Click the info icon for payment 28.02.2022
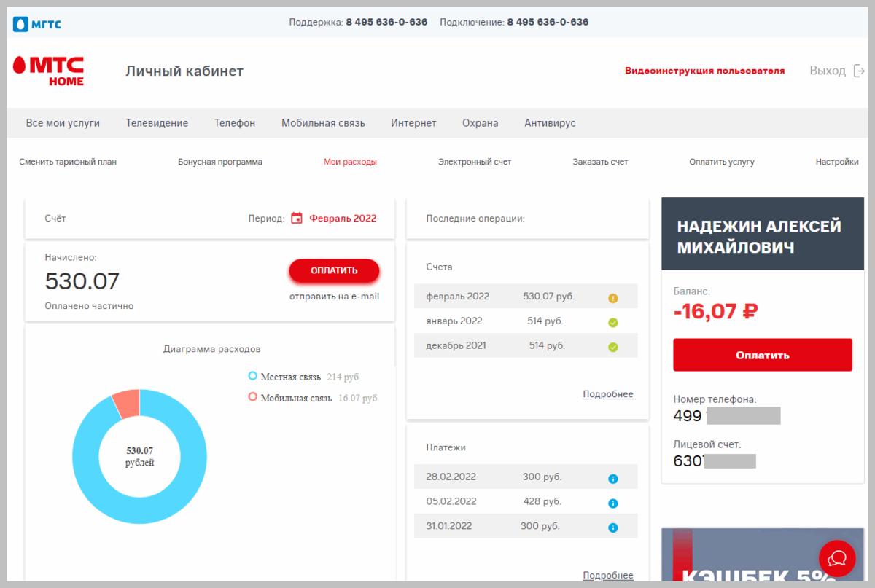The height and width of the screenshot is (588, 875). click(612, 479)
